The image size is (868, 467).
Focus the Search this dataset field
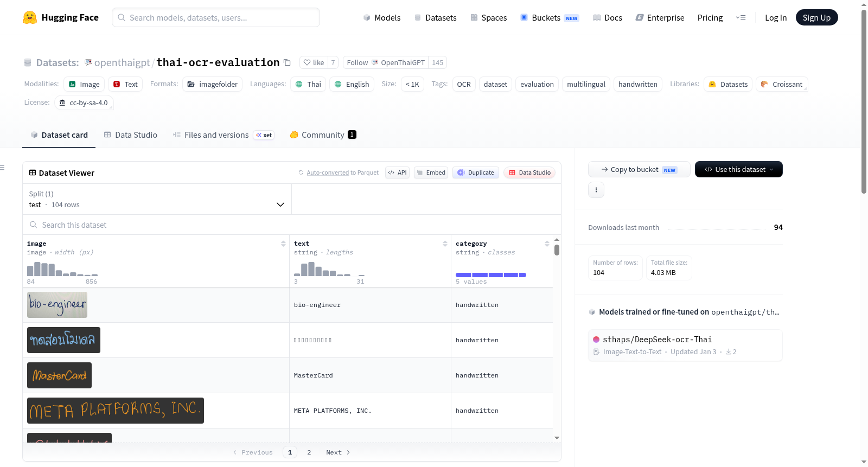(292, 225)
